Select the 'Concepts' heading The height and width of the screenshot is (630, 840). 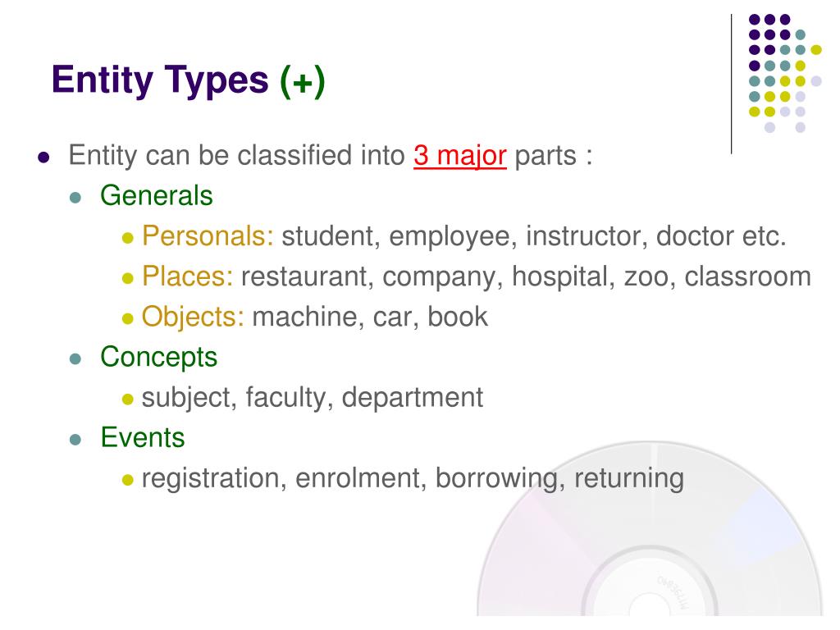coord(158,358)
